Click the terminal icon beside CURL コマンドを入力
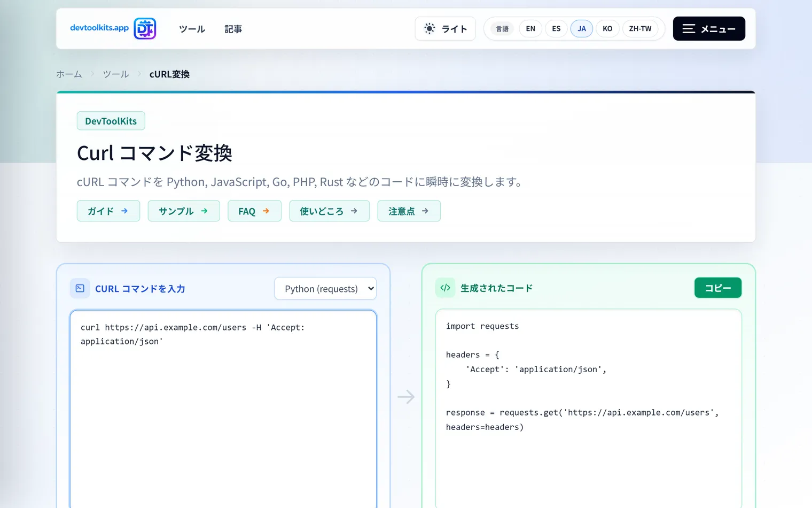This screenshot has width=812, height=508. pos(80,288)
